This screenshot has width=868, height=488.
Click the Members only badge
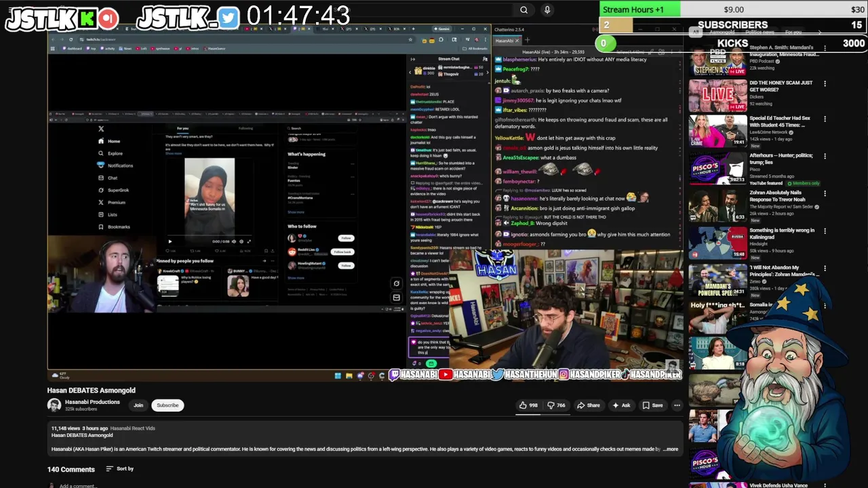tap(803, 183)
